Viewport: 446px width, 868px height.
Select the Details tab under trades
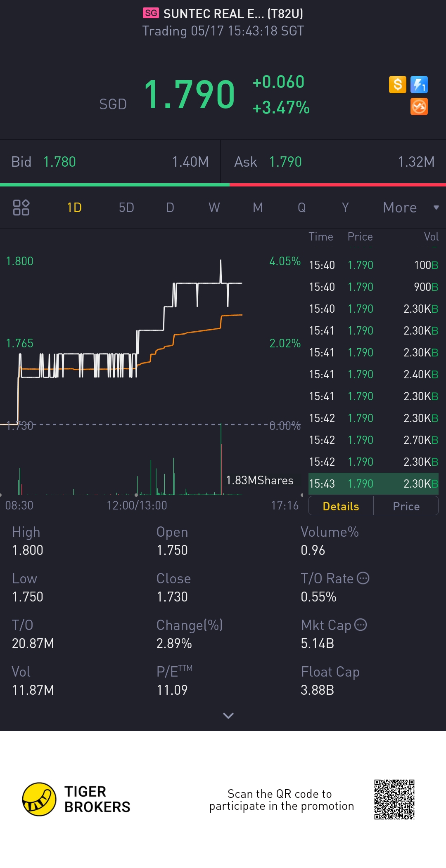click(x=341, y=506)
